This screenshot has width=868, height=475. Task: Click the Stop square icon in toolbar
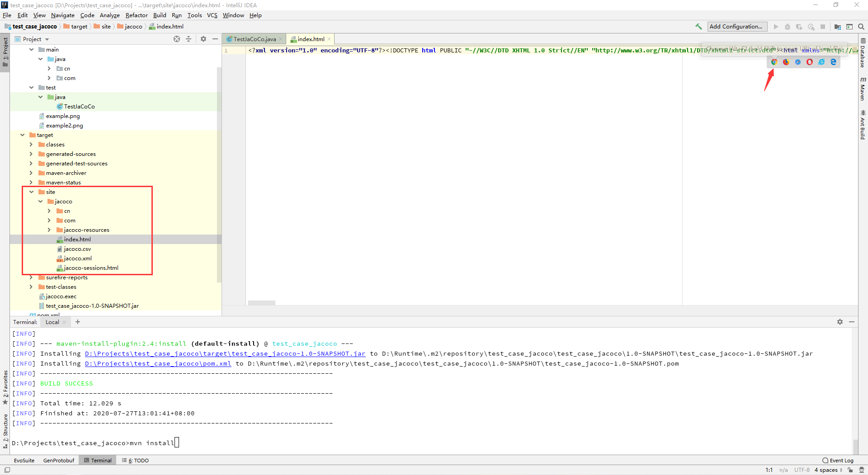(x=823, y=27)
